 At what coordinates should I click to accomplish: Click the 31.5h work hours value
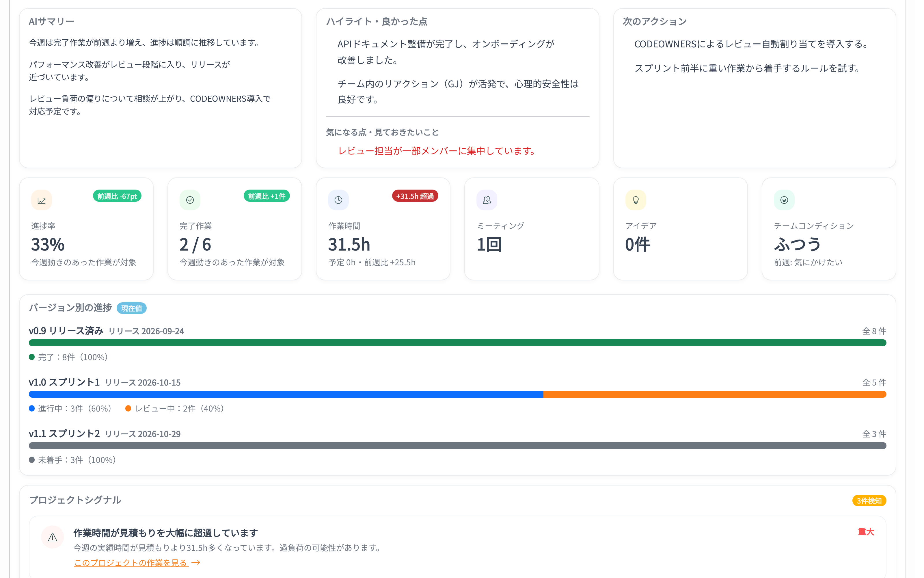pos(349,245)
